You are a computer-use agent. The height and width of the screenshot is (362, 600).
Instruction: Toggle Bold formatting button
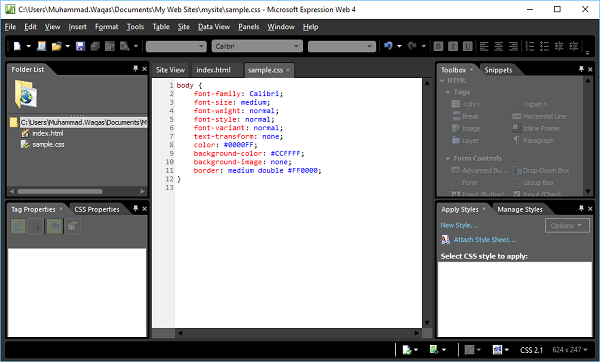click(x=438, y=46)
